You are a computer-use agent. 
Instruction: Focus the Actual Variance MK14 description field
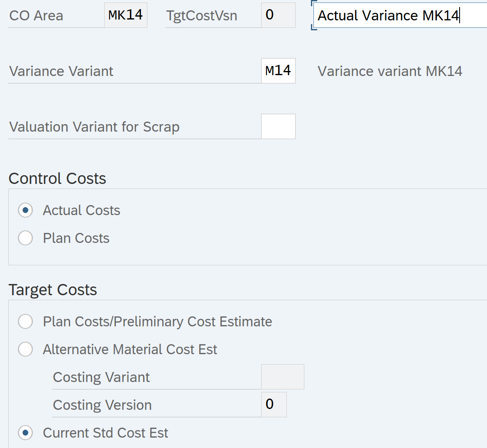(399, 16)
